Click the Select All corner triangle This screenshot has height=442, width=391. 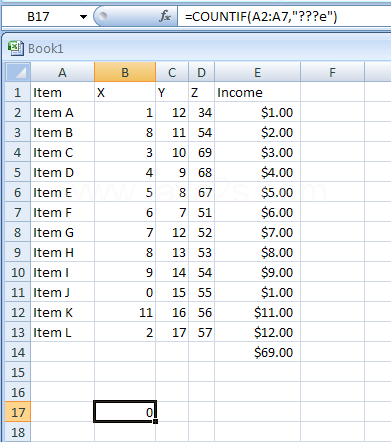[x=18, y=72]
